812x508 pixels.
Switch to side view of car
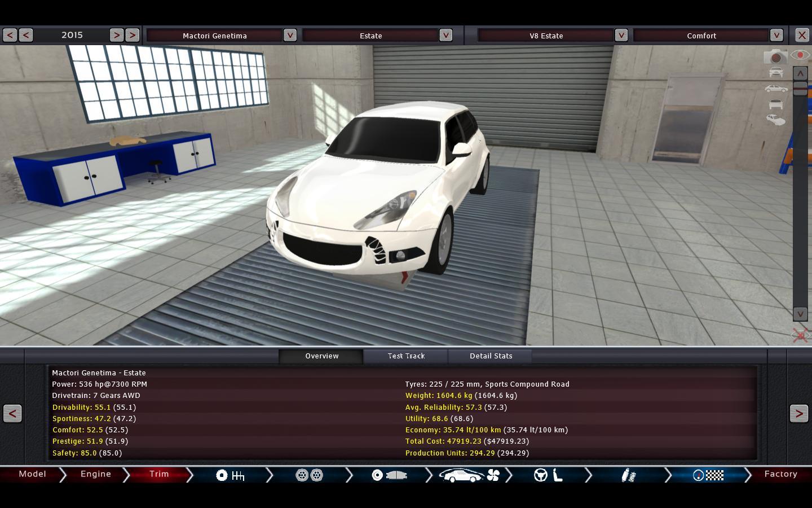[776, 89]
